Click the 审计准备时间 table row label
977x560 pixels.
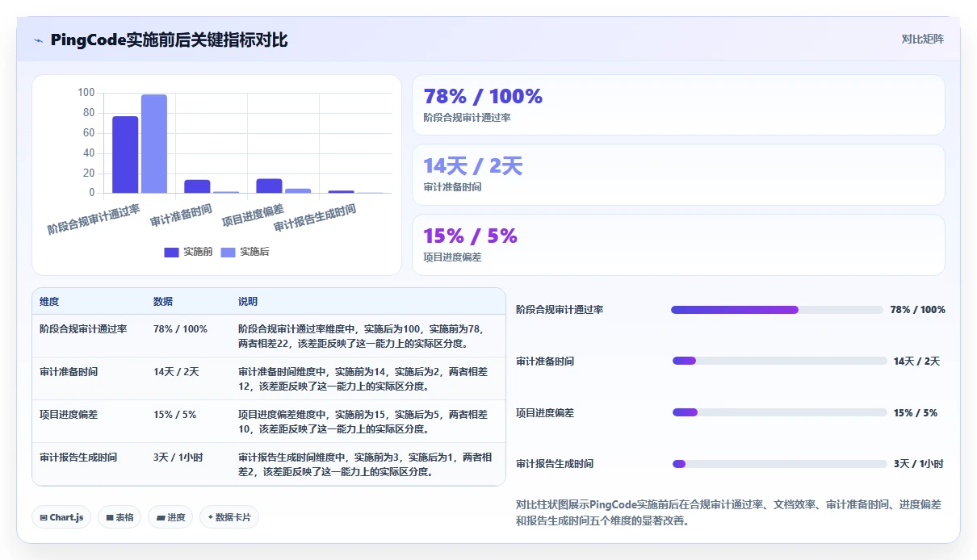(x=69, y=372)
